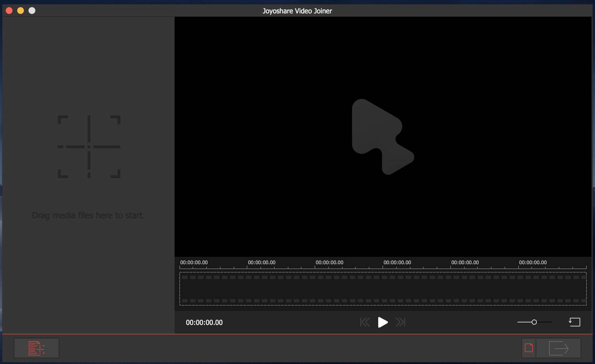Adjust the volume slider knob
This screenshot has width=595, height=364.
point(534,322)
